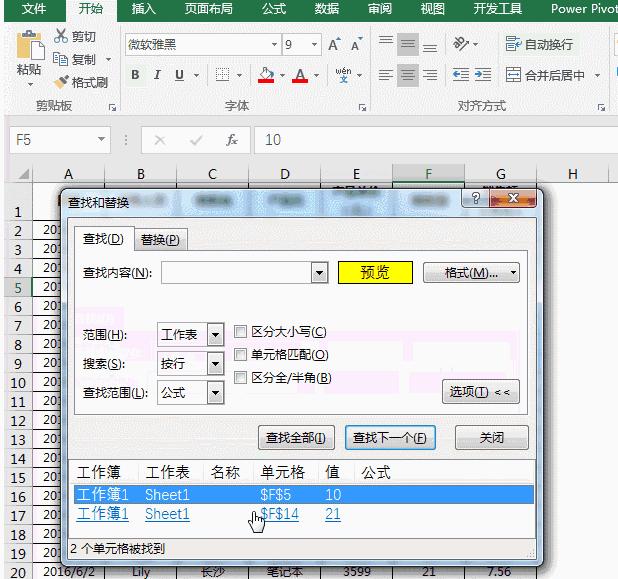This screenshot has height=579, width=618.
Task: Click the formula bar showing 10
Action: (436, 140)
